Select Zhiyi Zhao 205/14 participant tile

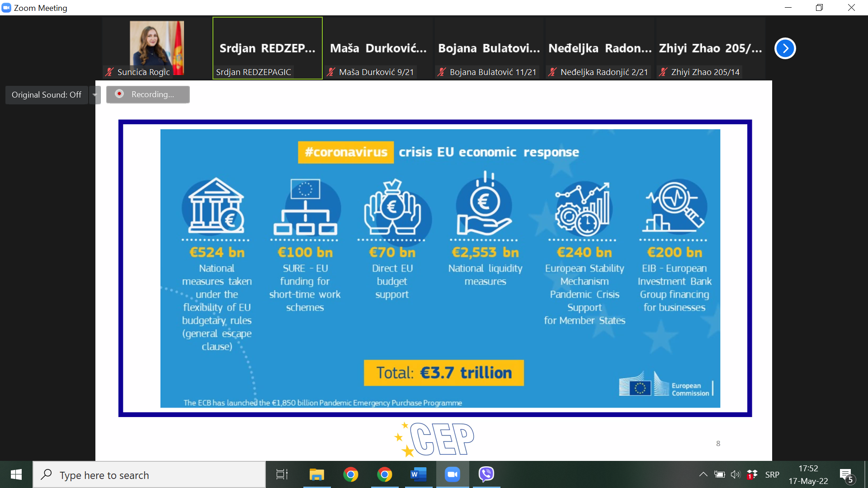click(711, 48)
